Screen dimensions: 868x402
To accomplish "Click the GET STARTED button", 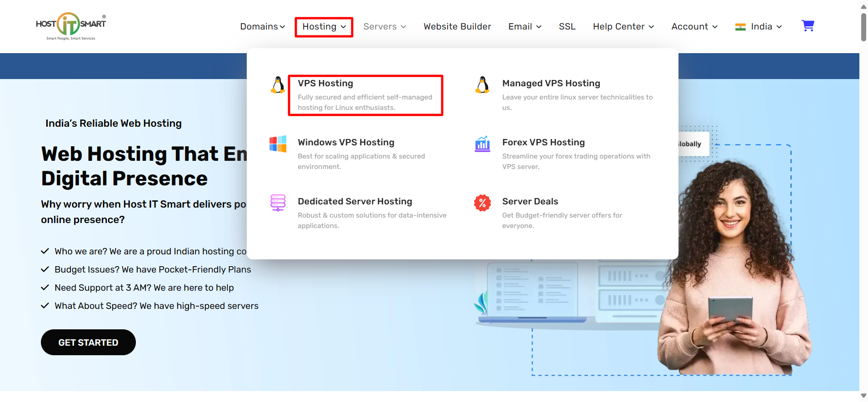I will click(x=88, y=342).
